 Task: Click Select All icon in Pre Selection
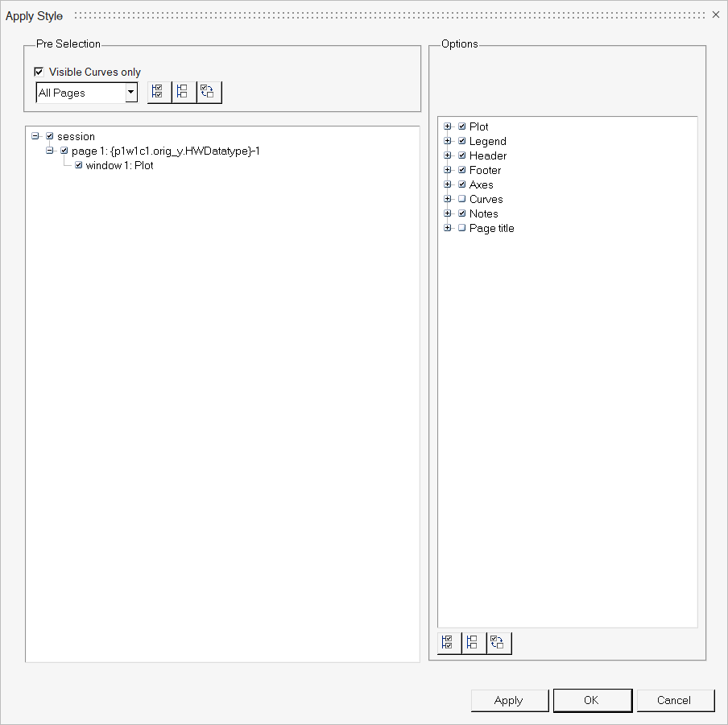point(159,93)
